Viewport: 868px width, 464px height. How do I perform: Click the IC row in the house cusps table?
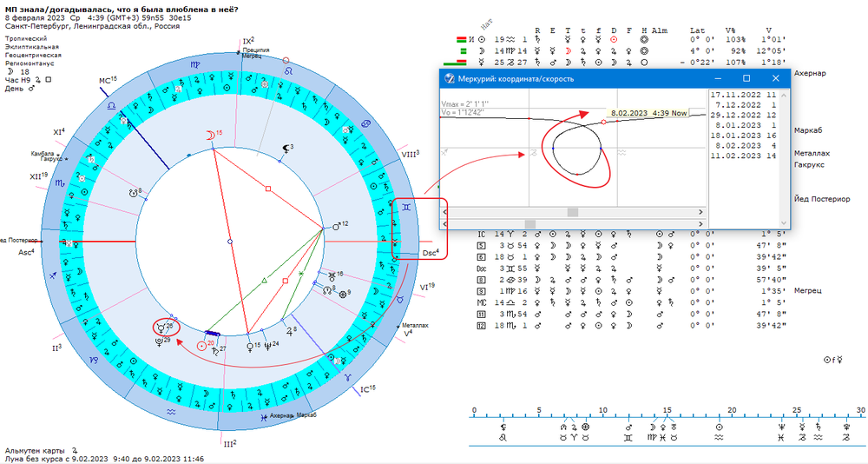click(x=630, y=234)
